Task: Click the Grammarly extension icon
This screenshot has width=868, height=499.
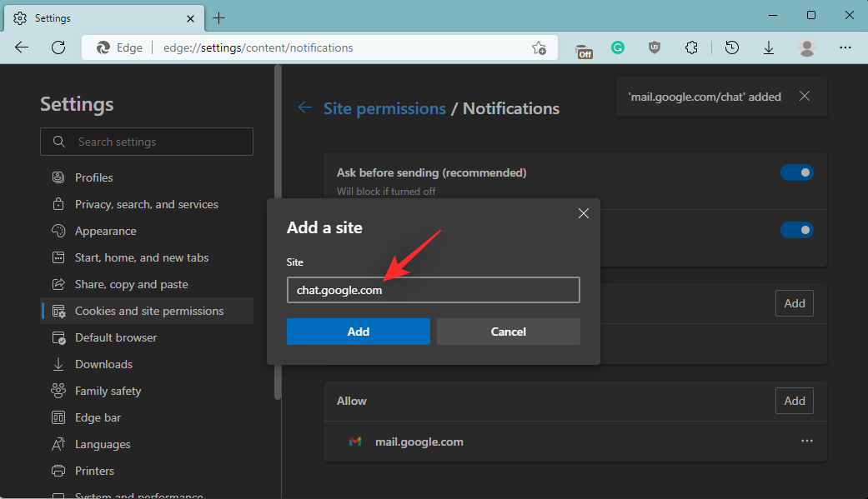Action: [x=618, y=48]
